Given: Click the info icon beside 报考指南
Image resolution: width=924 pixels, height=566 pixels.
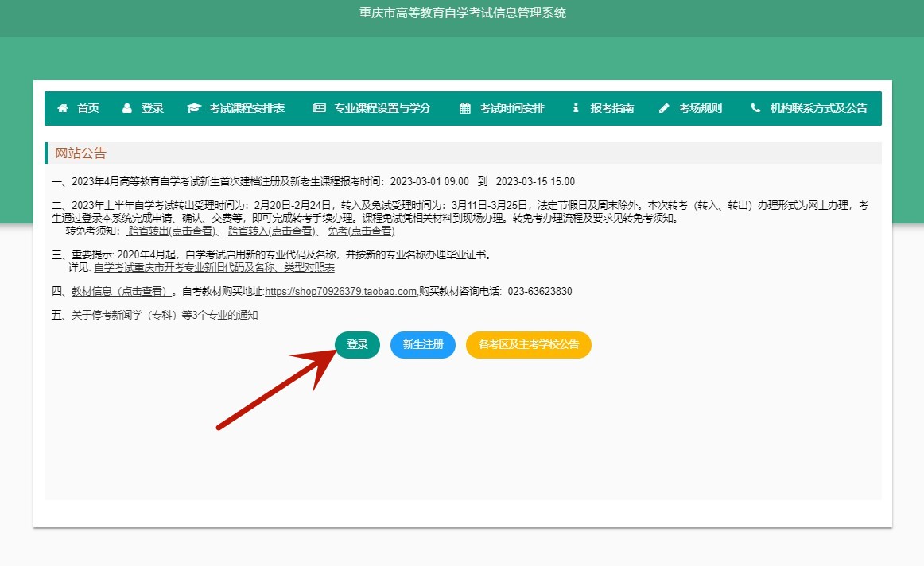Looking at the screenshot, I should point(576,109).
